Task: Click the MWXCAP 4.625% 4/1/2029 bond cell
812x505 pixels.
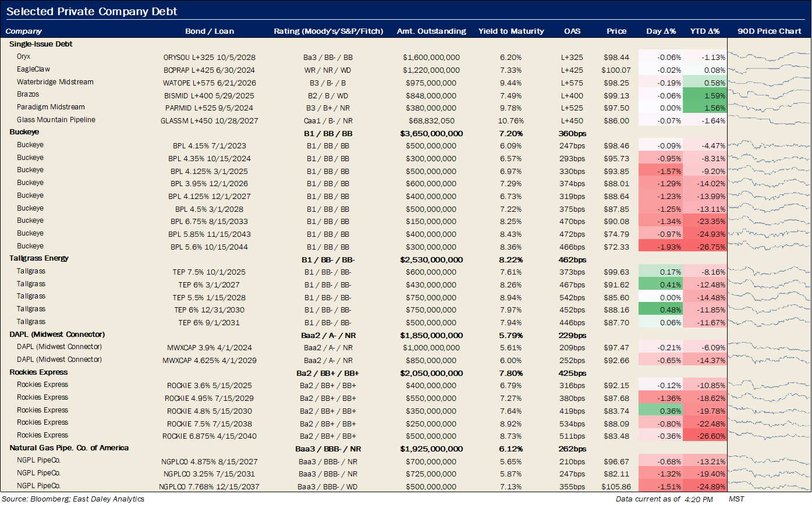Action: coord(210,360)
